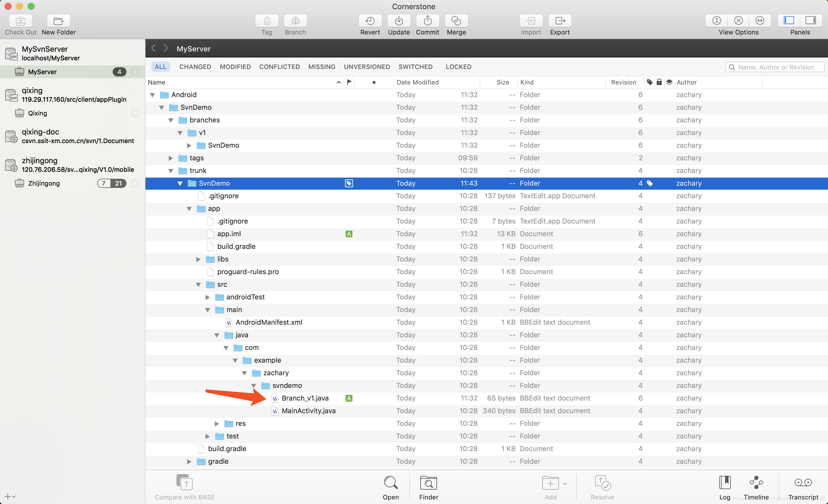Open the Transcript view
This screenshot has width=828, height=504.
point(803,482)
